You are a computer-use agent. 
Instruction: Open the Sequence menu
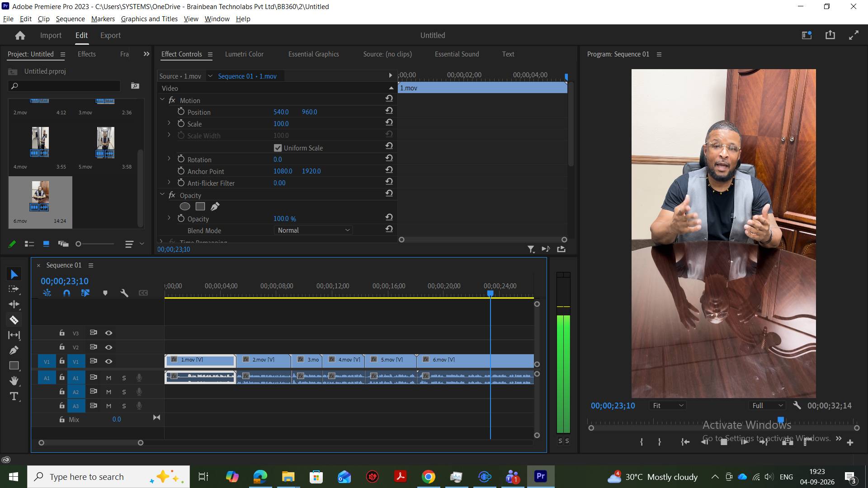coord(70,19)
